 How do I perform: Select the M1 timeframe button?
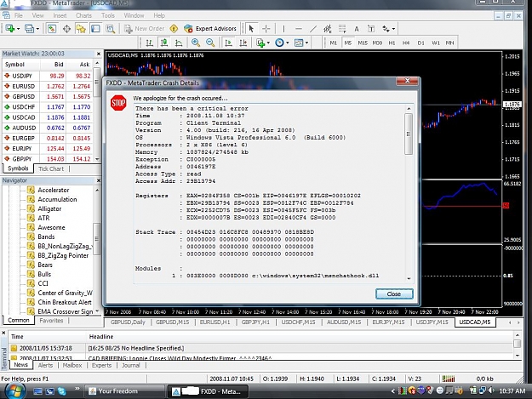pos(334,43)
